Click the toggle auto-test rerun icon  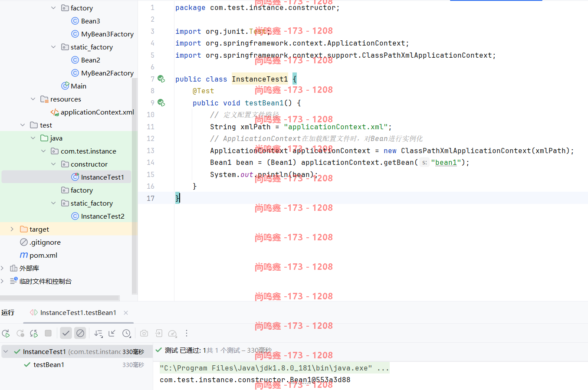[x=34, y=333]
